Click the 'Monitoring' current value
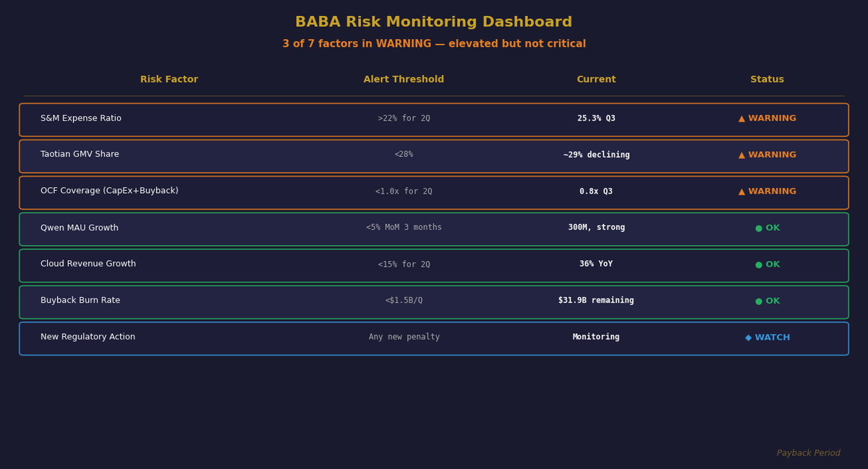 [x=596, y=337]
